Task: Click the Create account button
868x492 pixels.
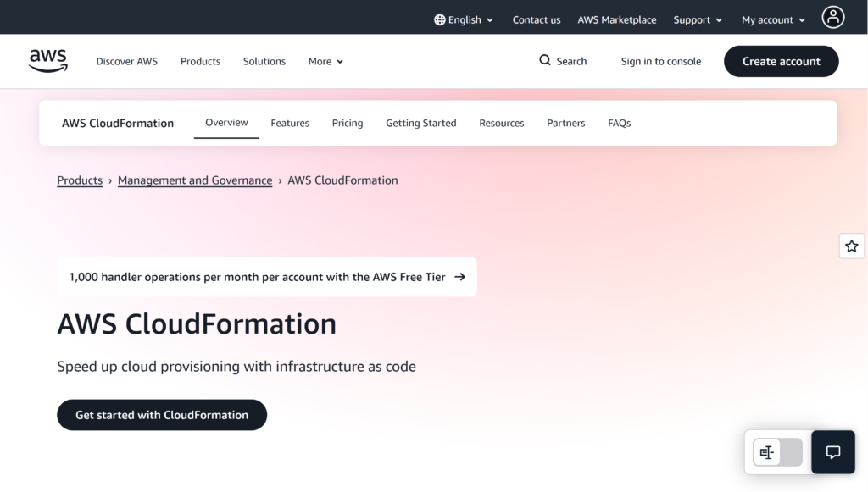Action: point(781,61)
